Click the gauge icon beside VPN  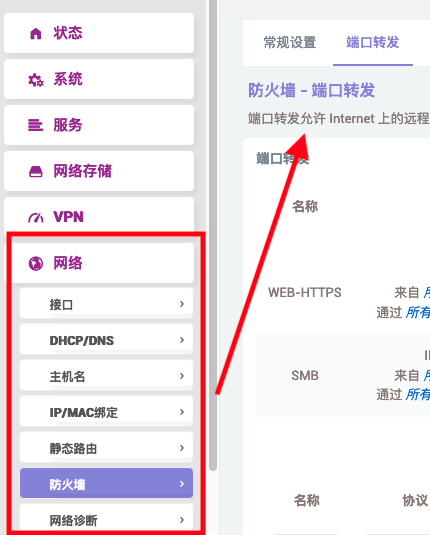35,218
